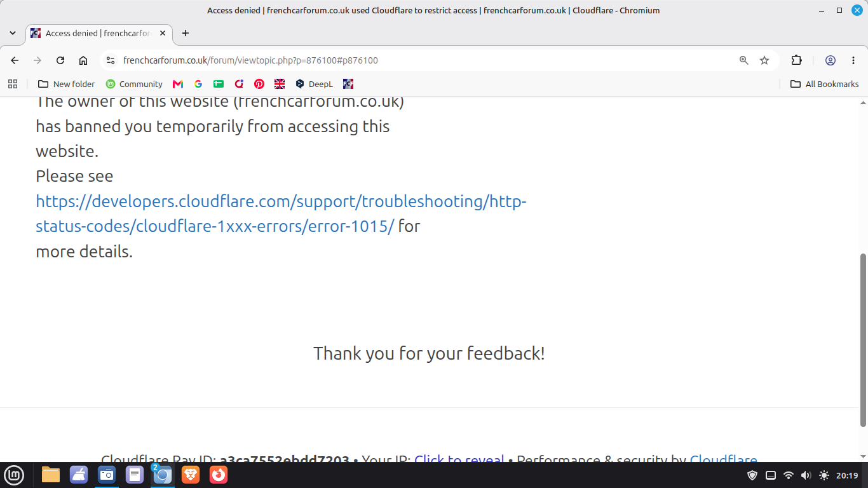Open the DeepL bookmark
The image size is (868, 488).
point(314,84)
